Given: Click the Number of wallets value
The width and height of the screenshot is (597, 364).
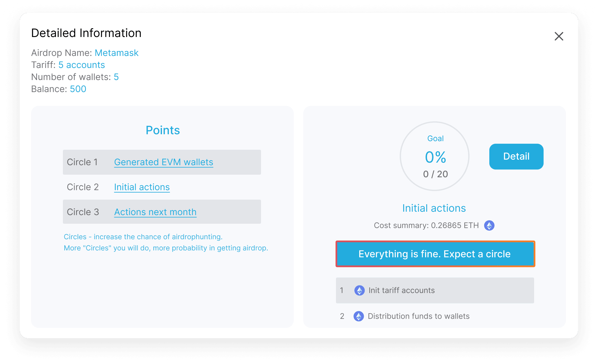Looking at the screenshot, I should pyautogui.click(x=116, y=77).
